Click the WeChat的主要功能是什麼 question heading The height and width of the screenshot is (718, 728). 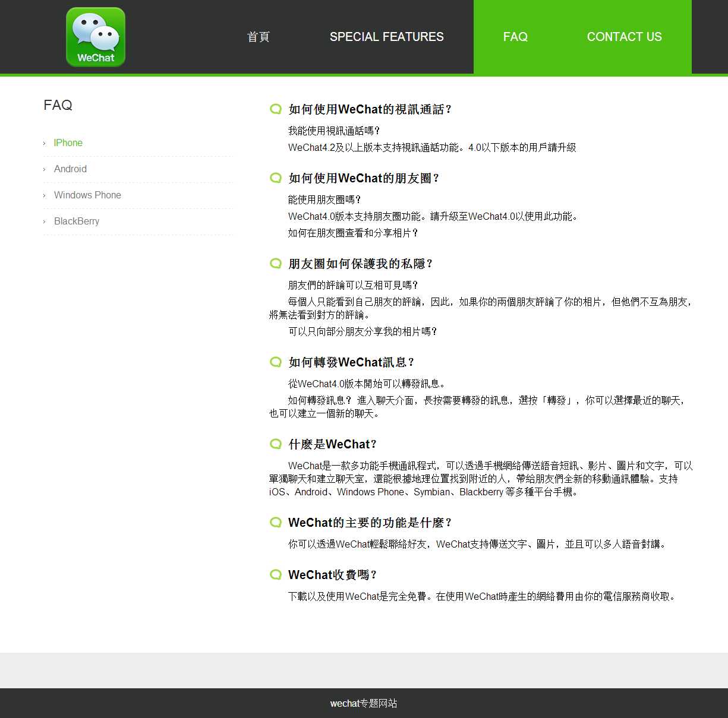[370, 523]
